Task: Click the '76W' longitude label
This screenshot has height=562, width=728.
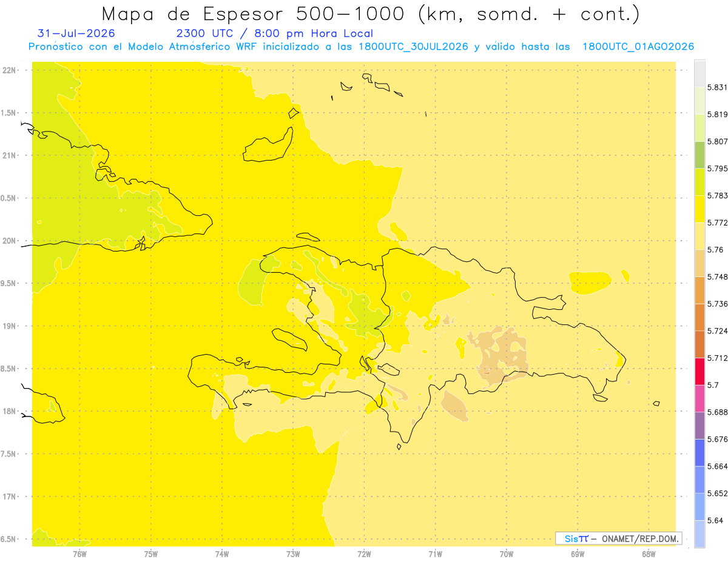Action: (x=79, y=554)
